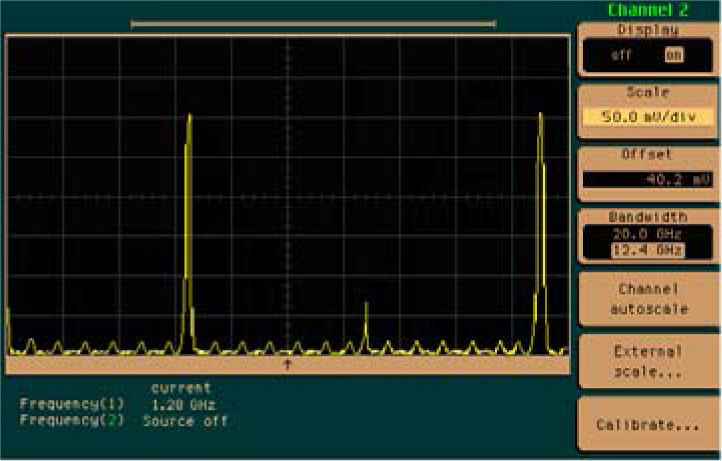
Task: Click the Channel 2 menu title
Action: click(649, 10)
